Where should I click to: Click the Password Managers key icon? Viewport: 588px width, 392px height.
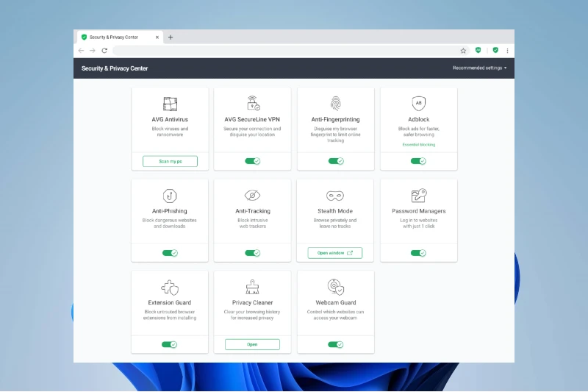418,196
